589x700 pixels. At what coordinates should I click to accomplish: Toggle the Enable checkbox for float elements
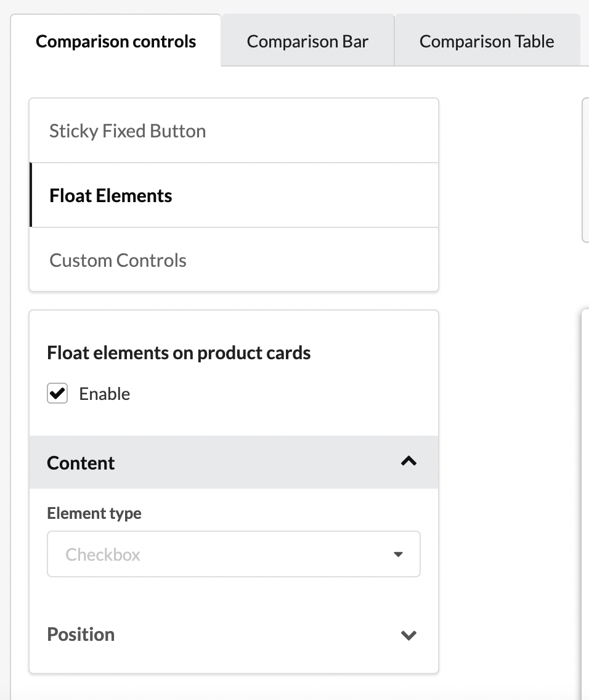coord(57,393)
